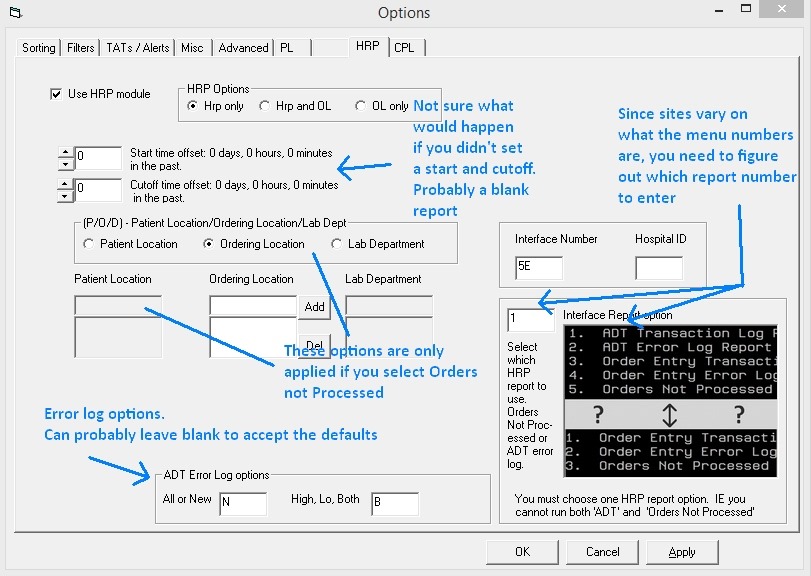Click the OK button
This screenshot has width=811, height=576.
[522, 552]
